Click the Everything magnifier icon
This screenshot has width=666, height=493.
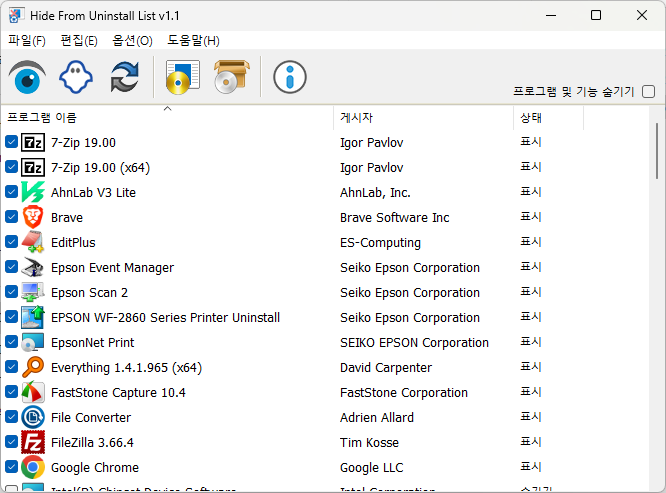(33, 367)
